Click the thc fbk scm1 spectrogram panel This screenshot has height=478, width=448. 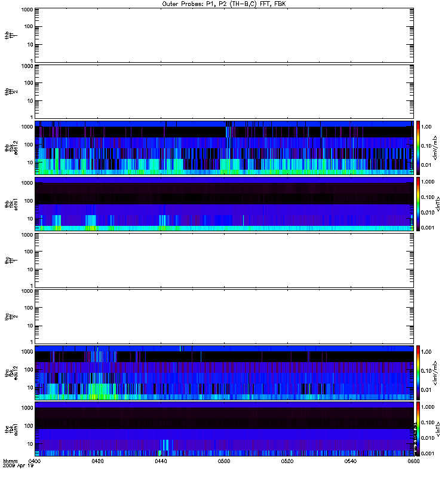225,429
